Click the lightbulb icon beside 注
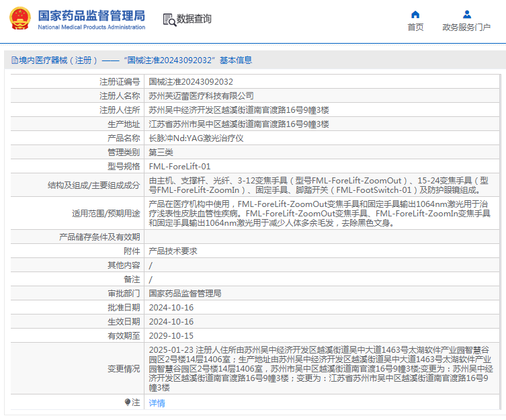Viewport: 506px width, 420px height. point(128,403)
